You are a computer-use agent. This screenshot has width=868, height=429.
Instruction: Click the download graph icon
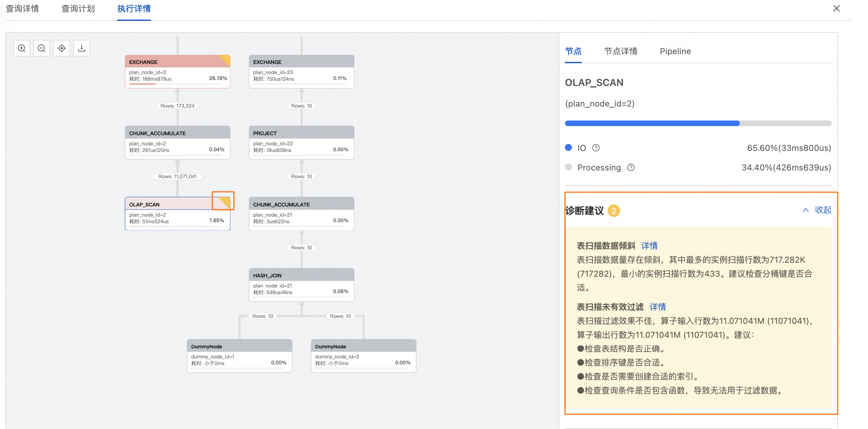[x=81, y=48]
